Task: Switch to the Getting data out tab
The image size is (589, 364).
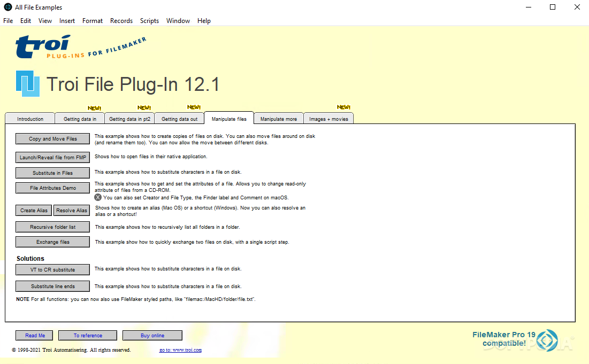Action: [180, 119]
